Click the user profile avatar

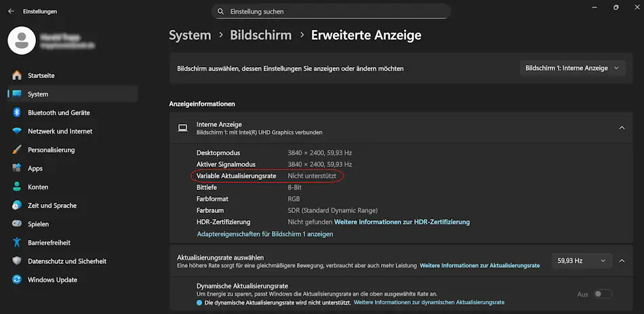coord(22,41)
